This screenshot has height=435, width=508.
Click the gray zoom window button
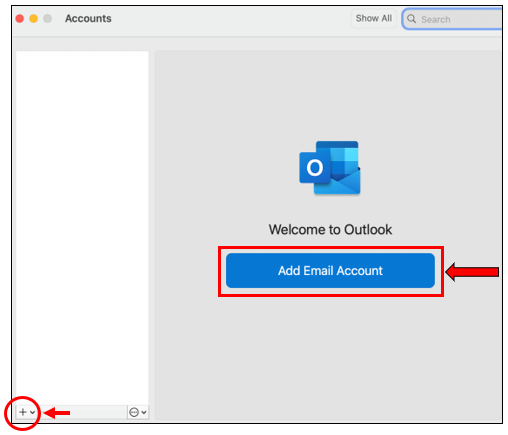click(x=48, y=18)
